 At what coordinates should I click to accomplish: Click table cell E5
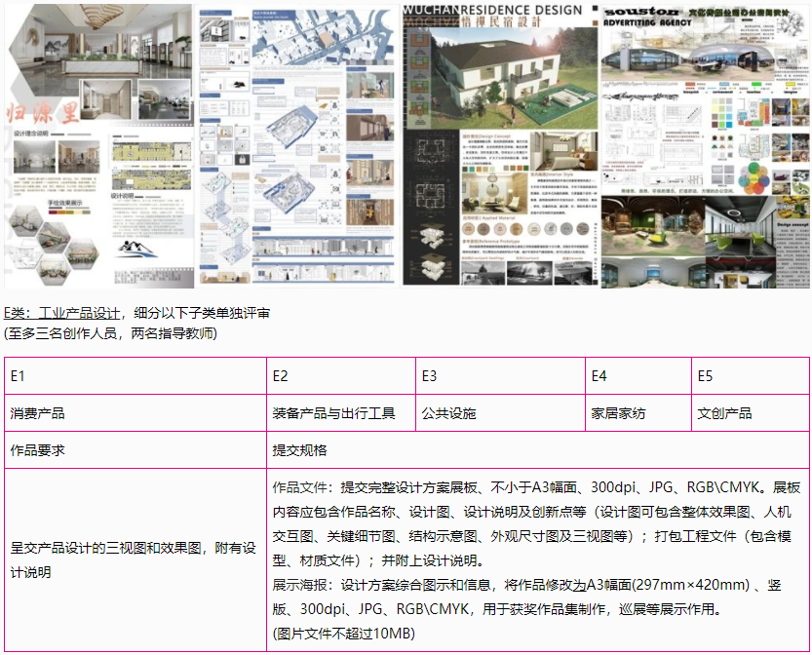pyautogui.click(x=751, y=376)
